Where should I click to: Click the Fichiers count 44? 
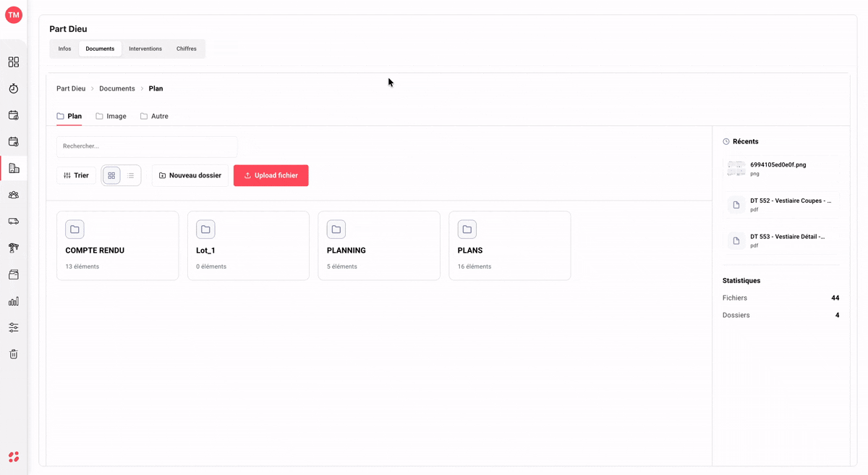click(x=835, y=298)
